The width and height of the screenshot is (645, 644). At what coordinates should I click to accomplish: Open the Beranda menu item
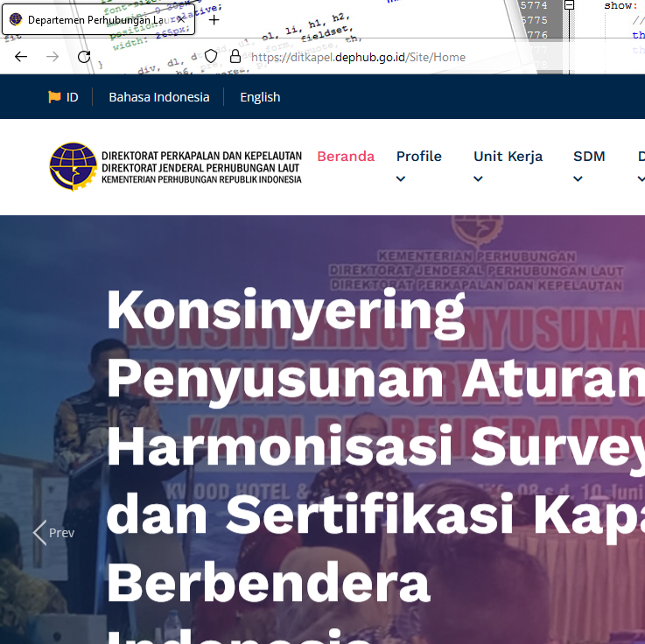tap(346, 157)
